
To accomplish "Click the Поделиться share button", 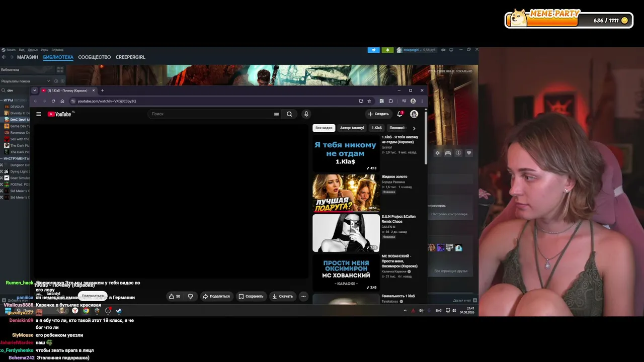I will [x=216, y=297].
